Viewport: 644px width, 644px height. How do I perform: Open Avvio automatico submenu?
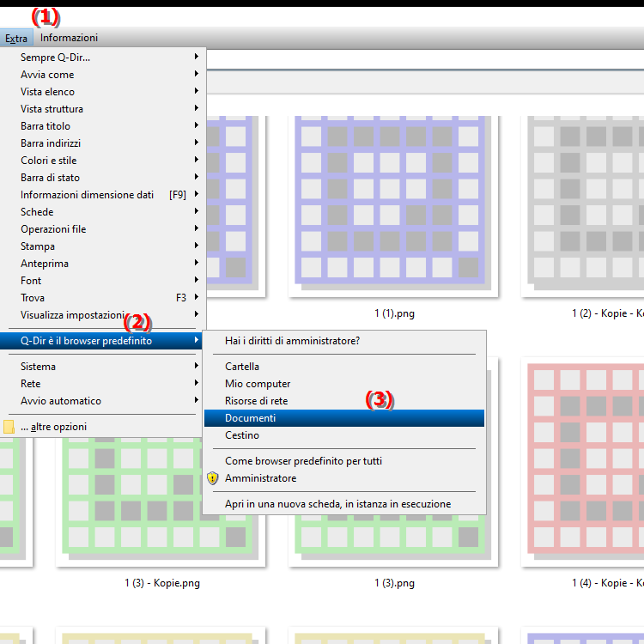coord(102,401)
